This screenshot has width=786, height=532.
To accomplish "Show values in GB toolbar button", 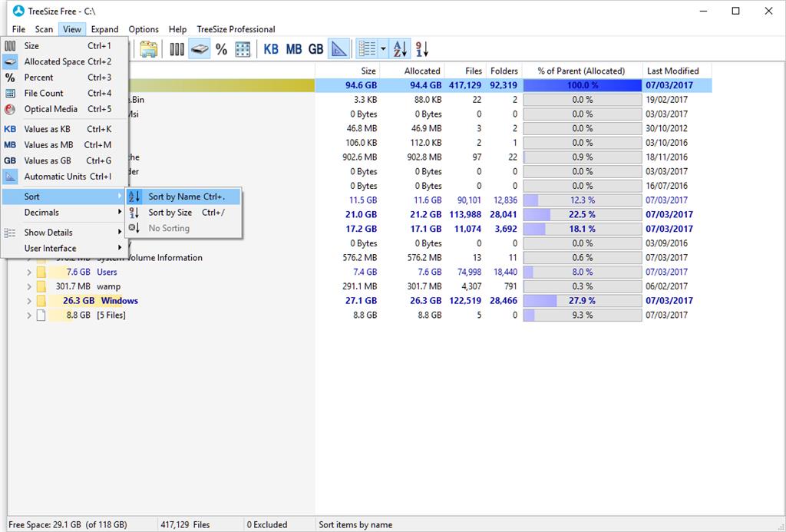I will click(x=315, y=49).
